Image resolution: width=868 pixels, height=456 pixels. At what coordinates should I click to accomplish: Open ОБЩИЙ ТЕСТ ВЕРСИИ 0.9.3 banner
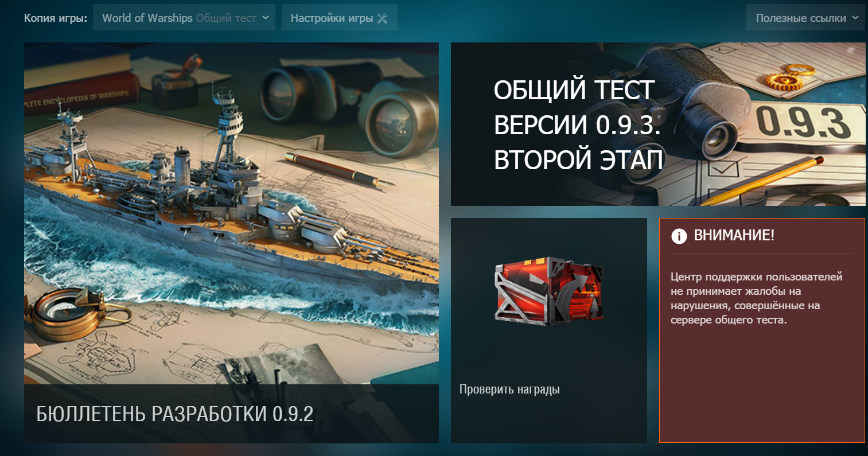(x=658, y=124)
